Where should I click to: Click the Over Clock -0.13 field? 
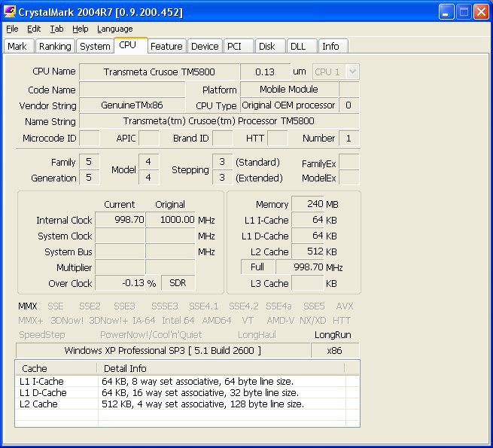120,283
